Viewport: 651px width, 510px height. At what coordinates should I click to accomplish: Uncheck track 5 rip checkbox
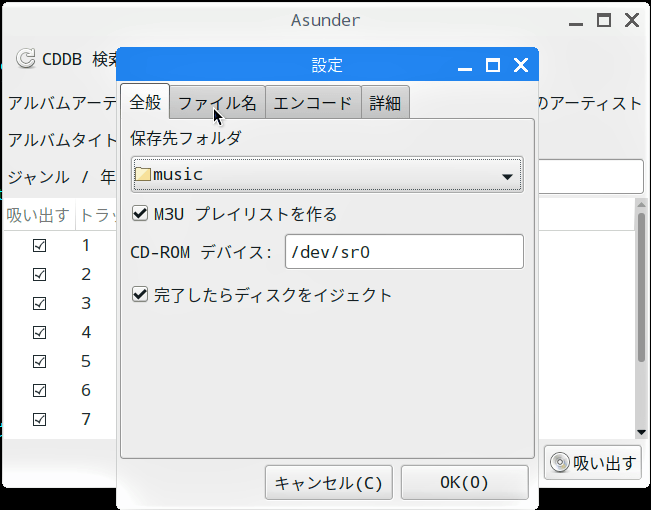[x=39, y=361]
